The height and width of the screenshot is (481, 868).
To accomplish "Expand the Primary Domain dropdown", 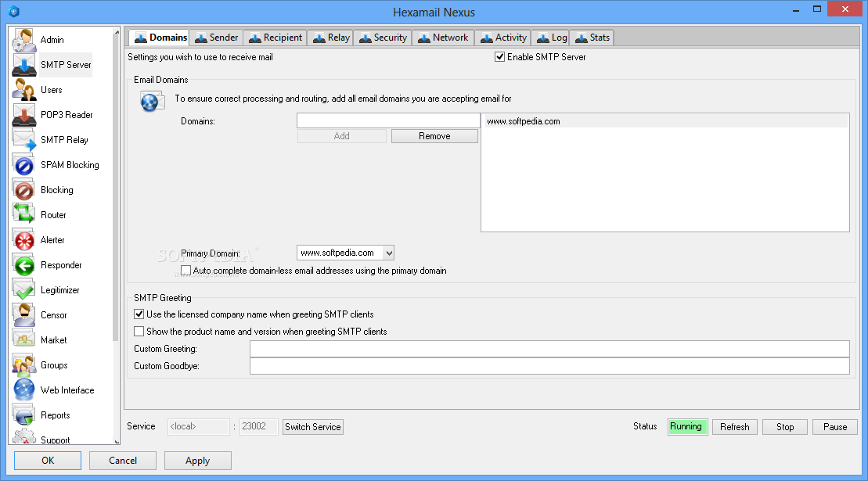I will pos(389,253).
